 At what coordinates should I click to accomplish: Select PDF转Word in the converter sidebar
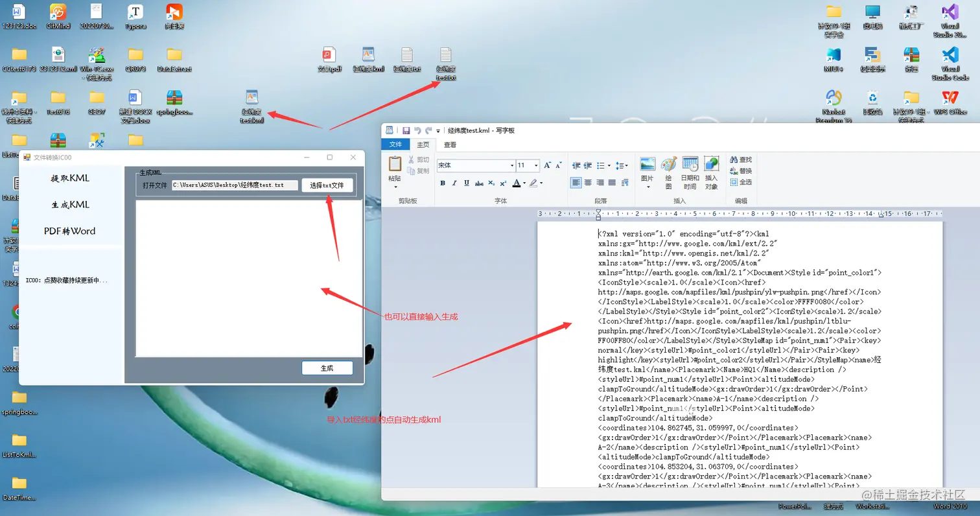coord(70,231)
